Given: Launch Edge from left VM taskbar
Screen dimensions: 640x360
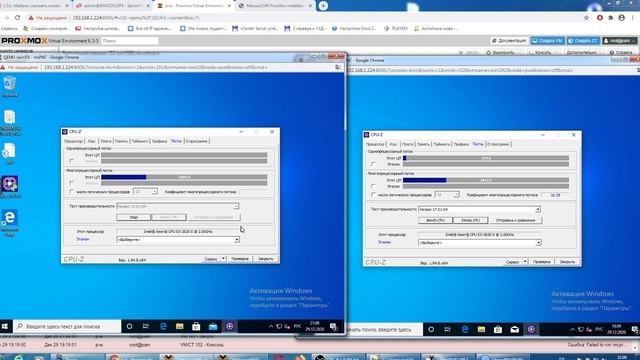Looking at the screenshot, I should click(163, 326).
